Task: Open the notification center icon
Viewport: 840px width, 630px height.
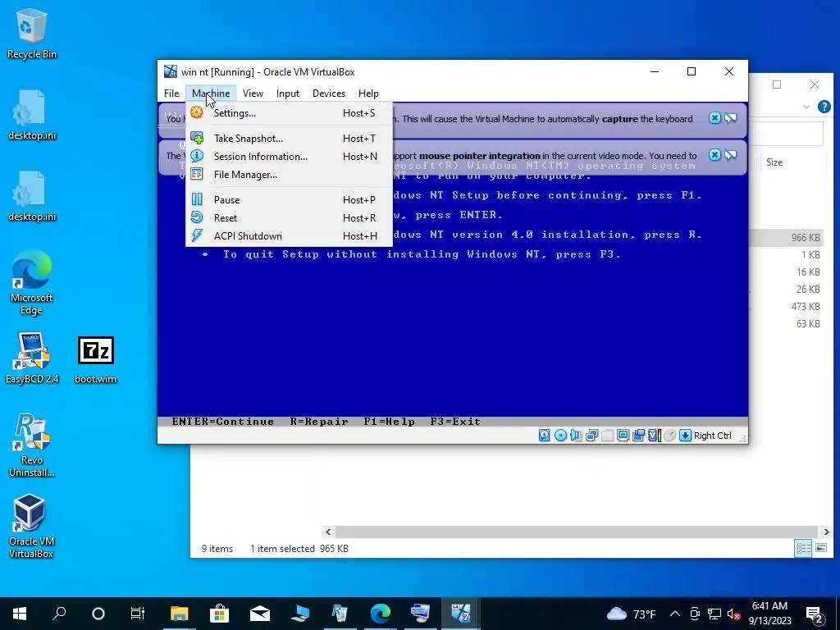Action: pyautogui.click(x=815, y=614)
